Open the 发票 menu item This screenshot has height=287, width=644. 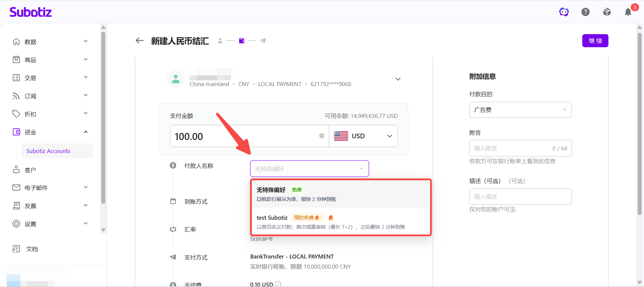point(50,206)
